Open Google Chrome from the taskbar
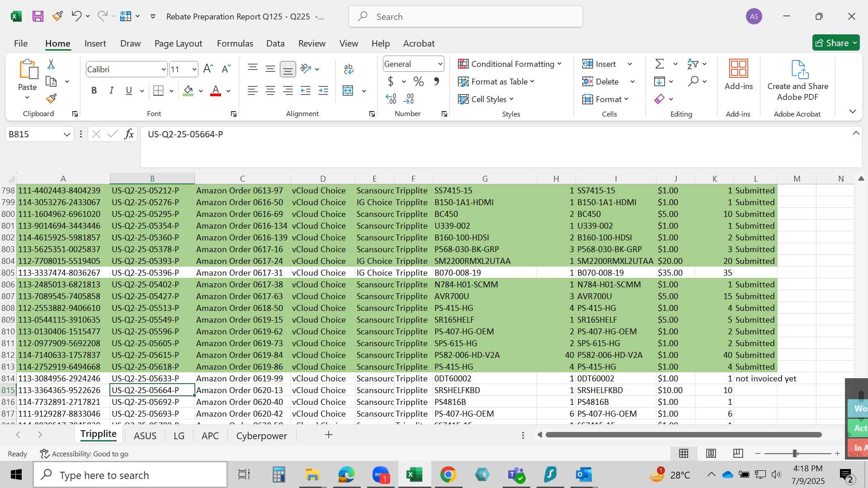The height and width of the screenshot is (488, 868). [448, 475]
